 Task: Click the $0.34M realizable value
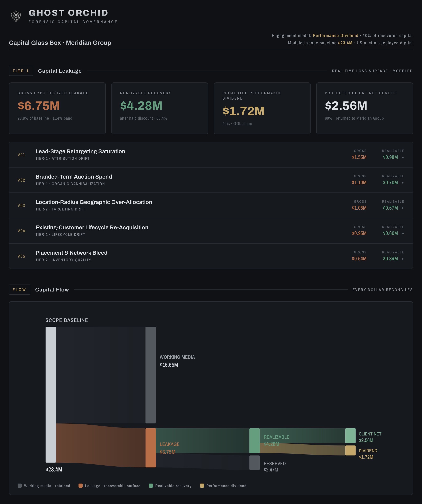point(390,259)
